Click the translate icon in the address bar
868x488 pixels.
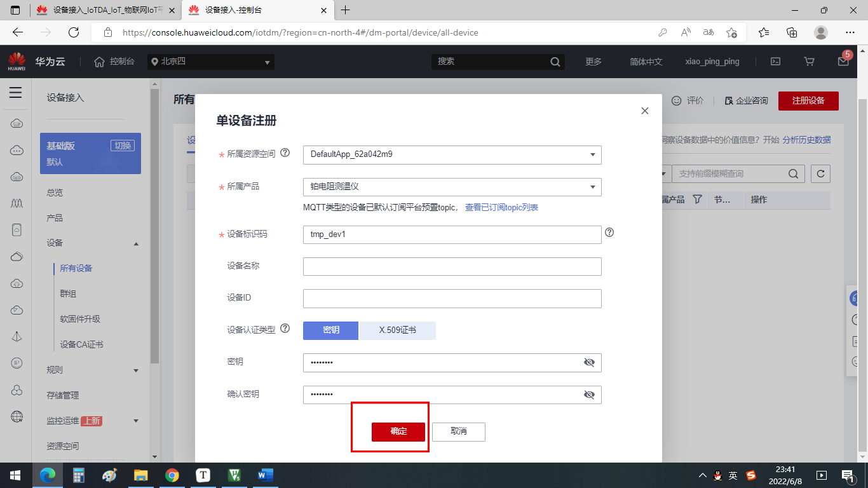(x=709, y=32)
